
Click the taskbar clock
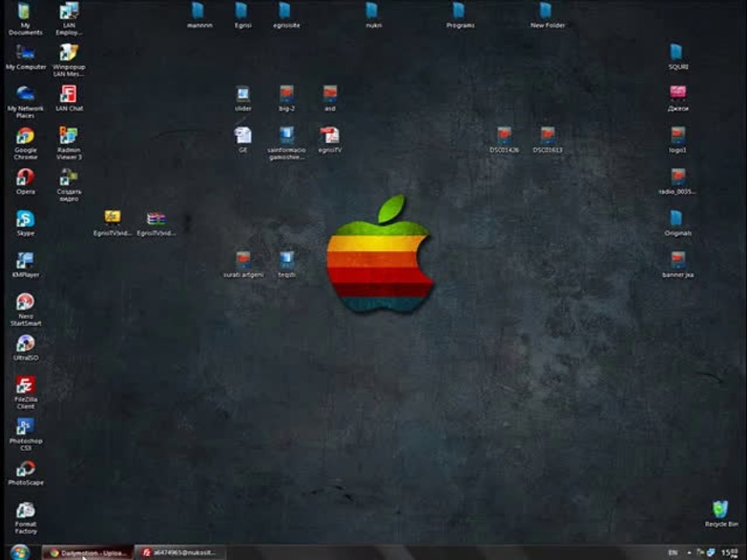click(730, 553)
